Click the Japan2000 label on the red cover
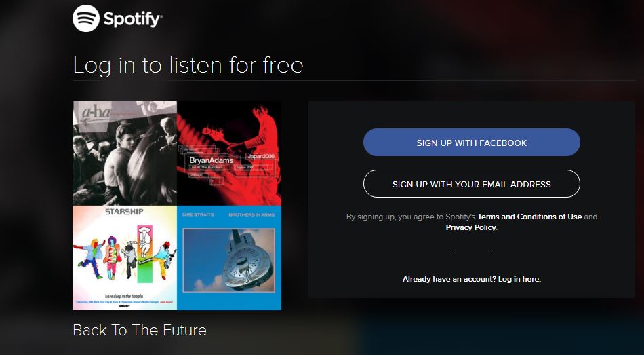This screenshot has width=644, height=355. pos(261,156)
